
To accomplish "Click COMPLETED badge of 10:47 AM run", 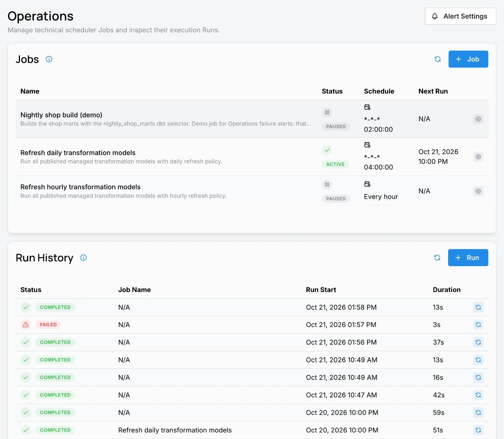I will (55, 395).
